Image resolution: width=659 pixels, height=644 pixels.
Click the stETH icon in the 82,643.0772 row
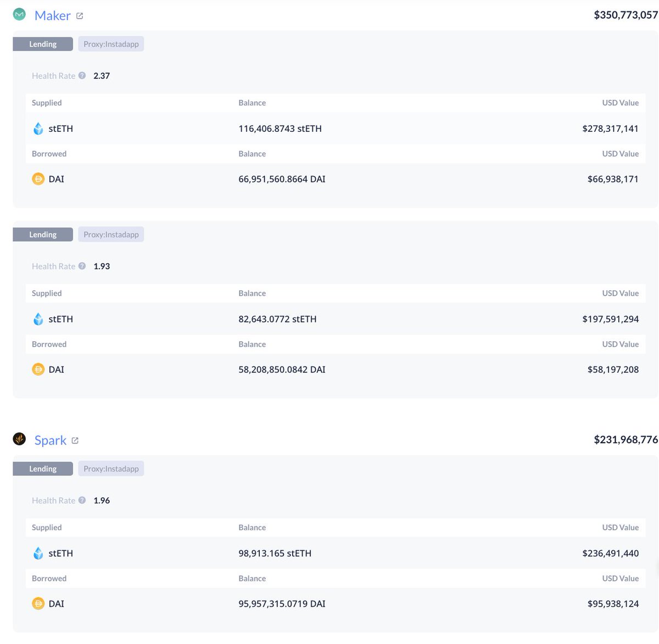point(38,319)
